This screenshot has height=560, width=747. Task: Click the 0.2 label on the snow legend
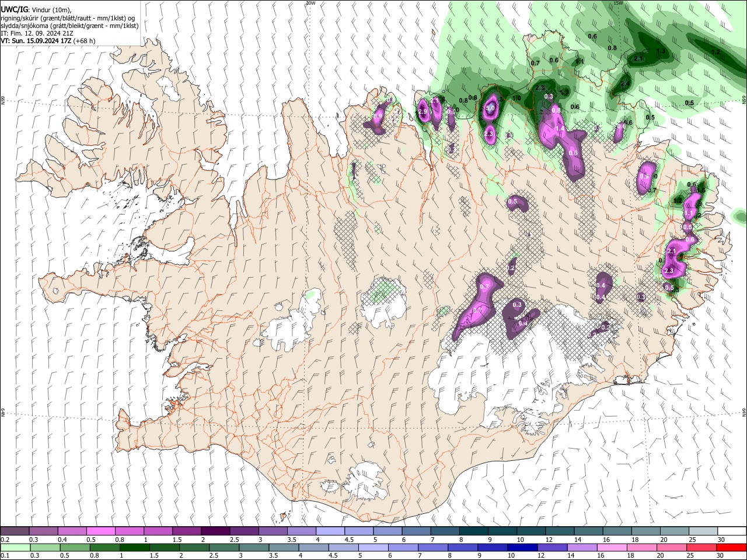(x=5, y=540)
